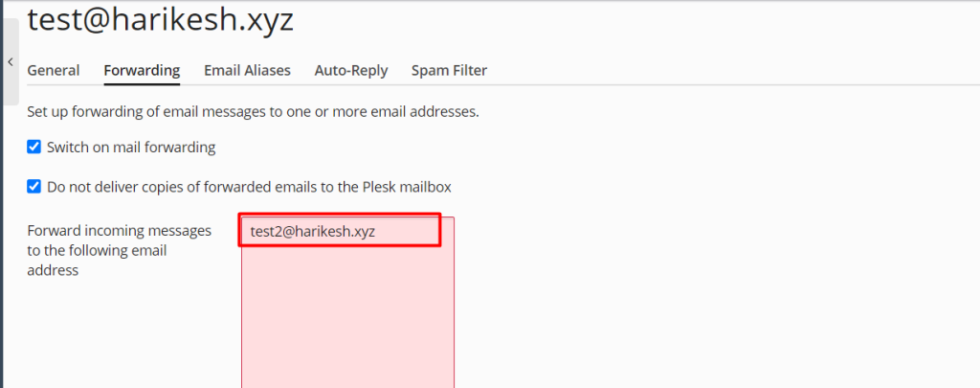Click the 'Switch on mail forwarding' label text

[x=131, y=148]
